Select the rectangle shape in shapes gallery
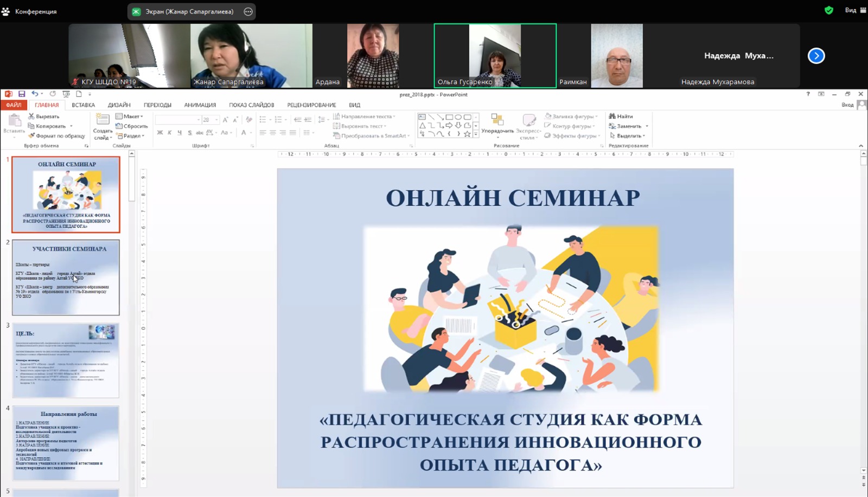The image size is (868, 497). click(449, 117)
